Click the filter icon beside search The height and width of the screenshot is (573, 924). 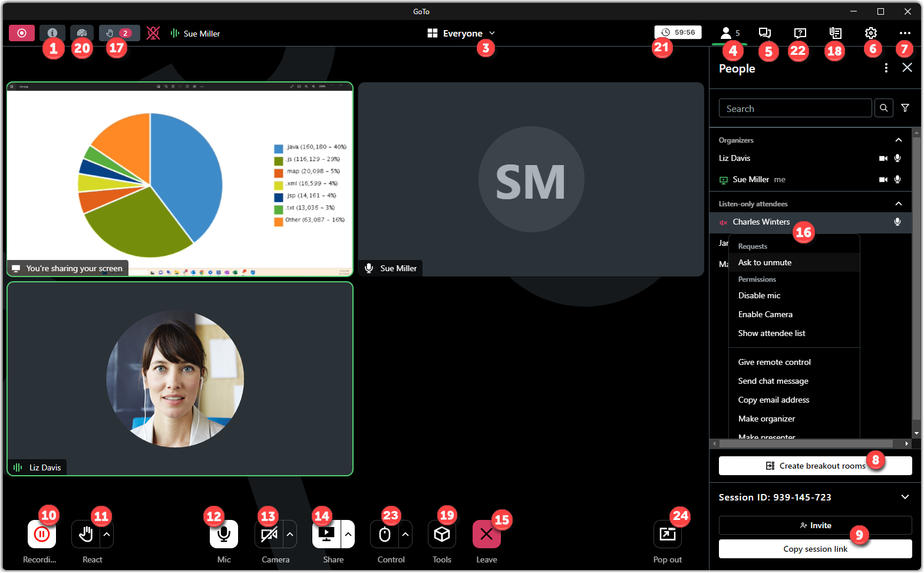click(x=905, y=108)
